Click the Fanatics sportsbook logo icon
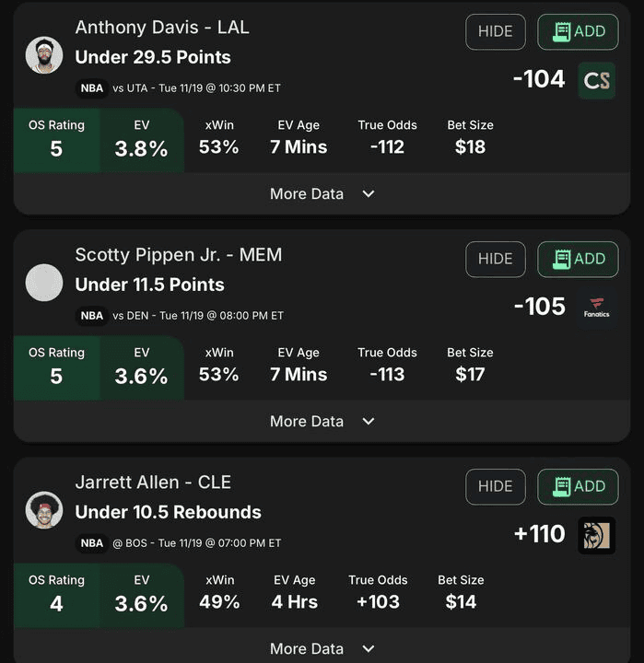The image size is (644, 663). pyautogui.click(x=596, y=308)
